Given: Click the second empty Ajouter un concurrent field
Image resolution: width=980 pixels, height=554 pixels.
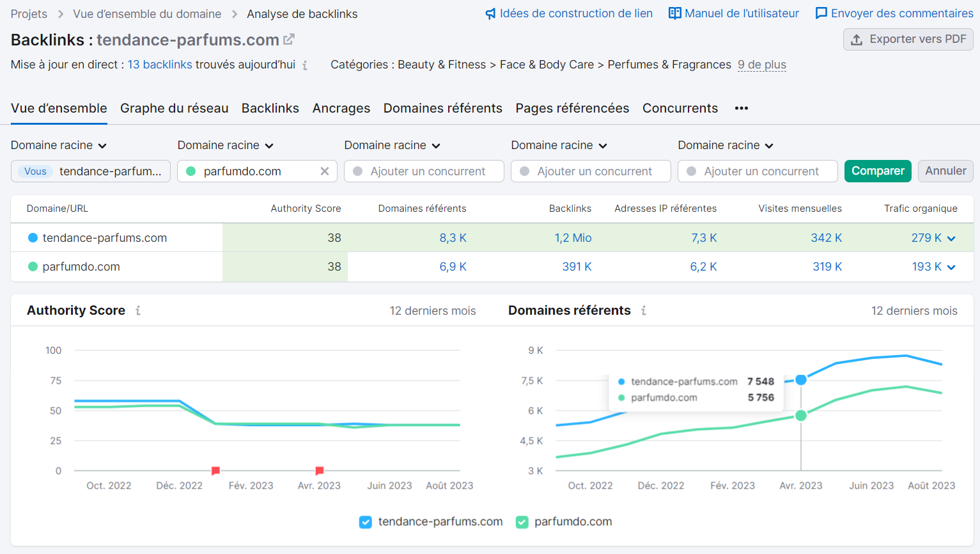Looking at the screenshot, I should [x=591, y=171].
